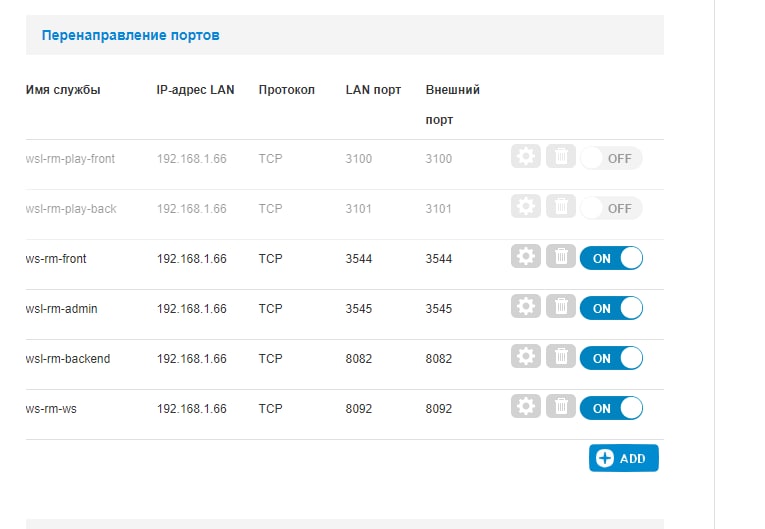Delete the wsl-rm-backend rule via trash icon
This screenshot has height=529, width=765.
[x=561, y=356]
